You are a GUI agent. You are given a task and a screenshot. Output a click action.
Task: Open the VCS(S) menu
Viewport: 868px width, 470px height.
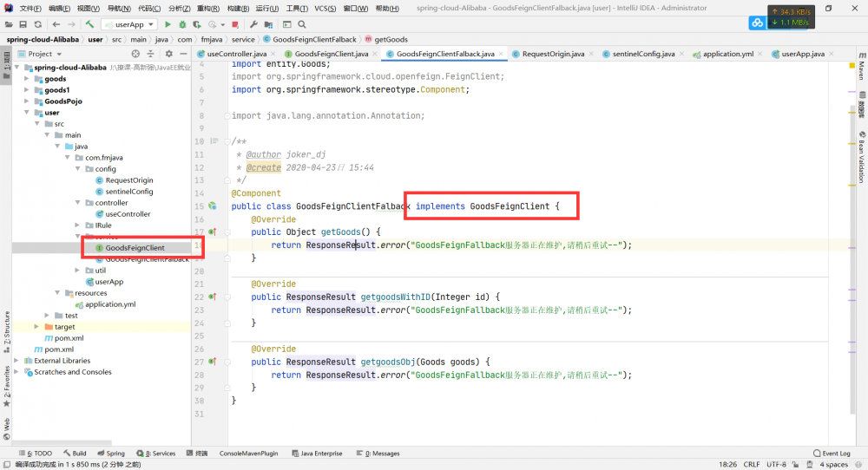tap(325, 8)
